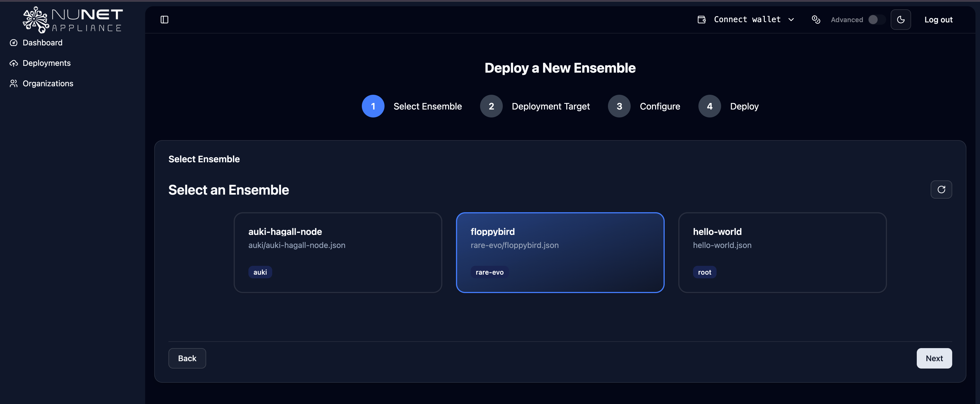Viewport: 980px width, 404px height.
Task: Select the floppybird ensemble card
Action: pos(560,253)
